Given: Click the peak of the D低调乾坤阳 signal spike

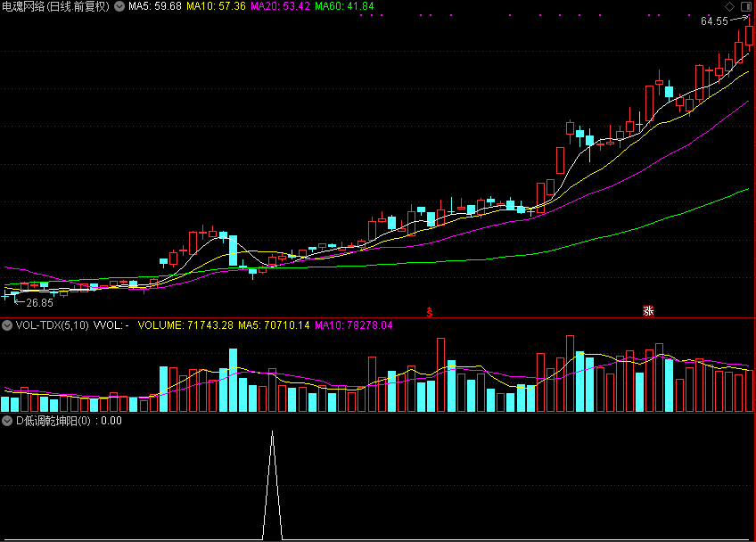Looking at the screenshot, I should pos(273,431).
